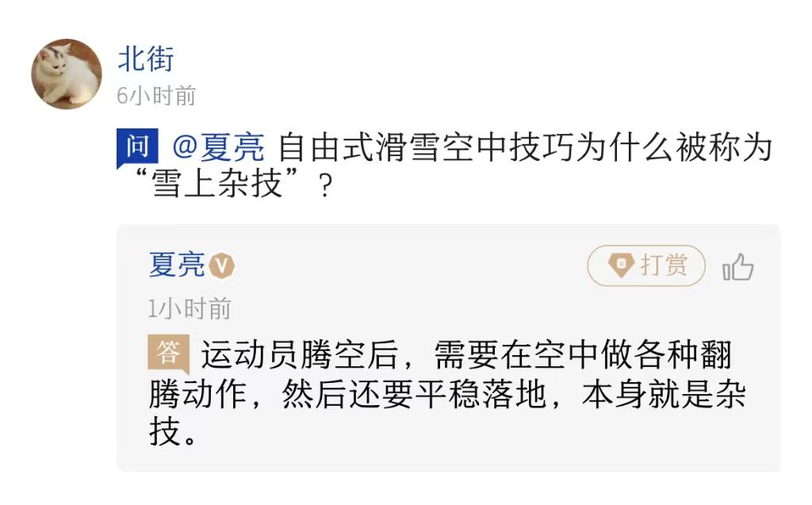Open the @夏亮 mention in the question

pyautogui.click(x=218, y=148)
